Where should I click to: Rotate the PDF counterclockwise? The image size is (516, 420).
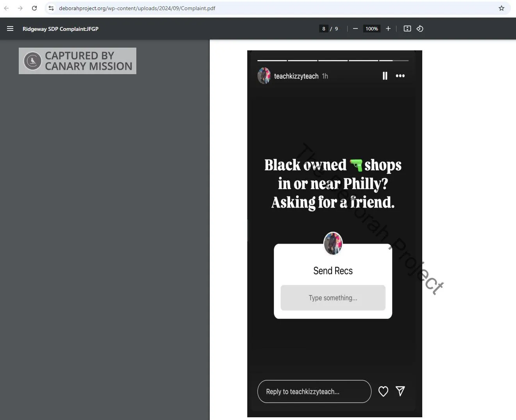420,28
